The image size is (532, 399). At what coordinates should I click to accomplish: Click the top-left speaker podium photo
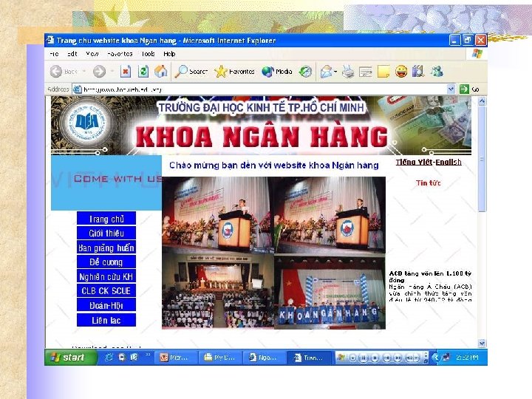point(218,214)
